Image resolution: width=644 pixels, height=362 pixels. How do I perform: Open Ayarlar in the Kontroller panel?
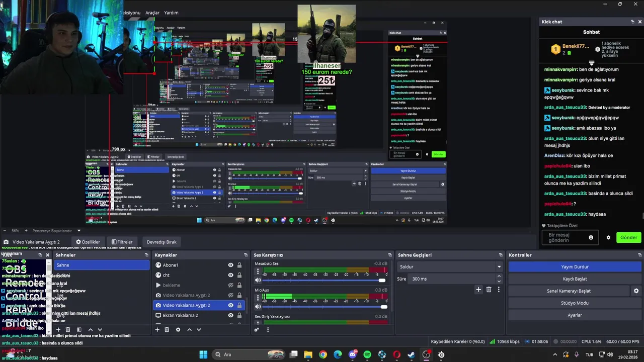click(x=575, y=315)
